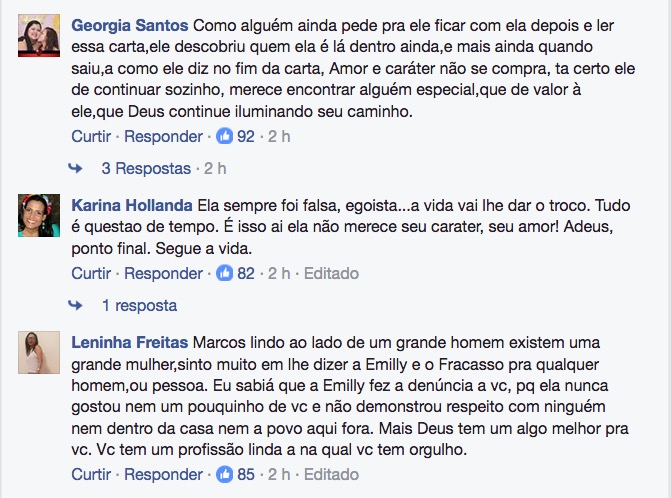Open Leninha Freitas profile picture
This screenshot has height=498, width=671.
39,350
